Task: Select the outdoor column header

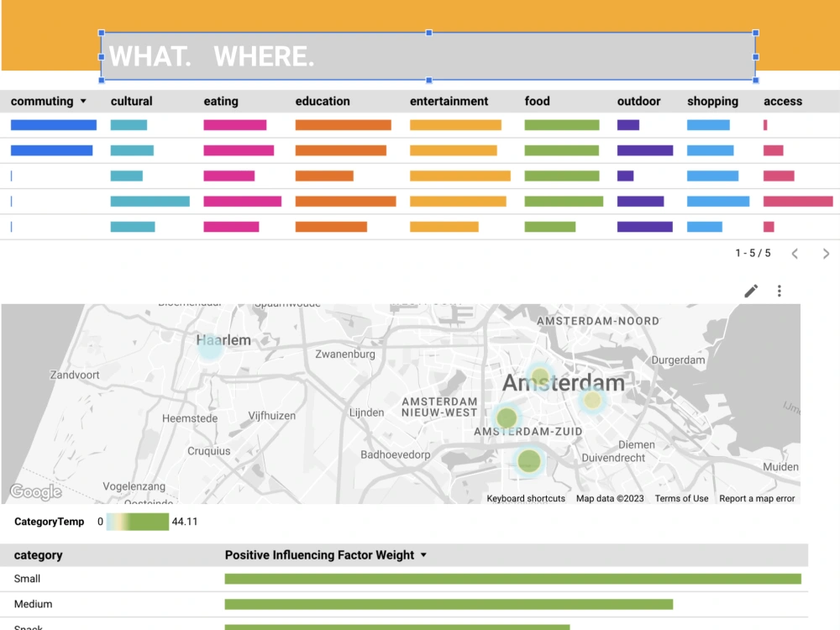Action: (x=638, y=102)
